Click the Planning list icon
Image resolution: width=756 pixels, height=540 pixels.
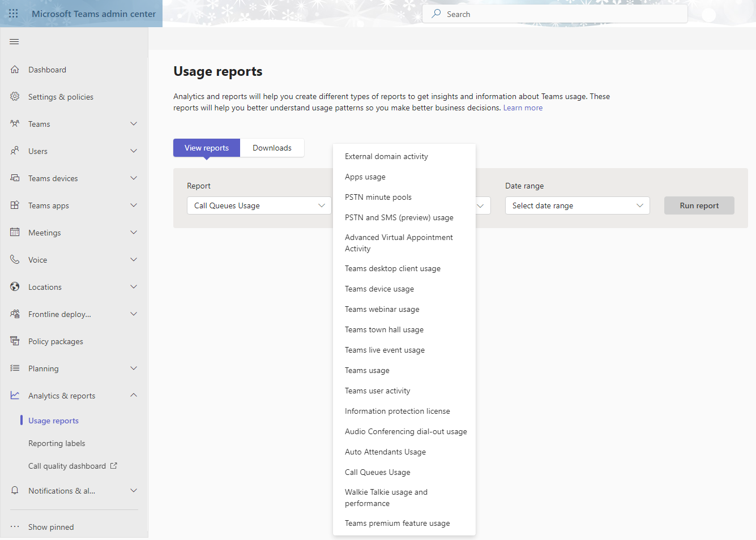15,368
